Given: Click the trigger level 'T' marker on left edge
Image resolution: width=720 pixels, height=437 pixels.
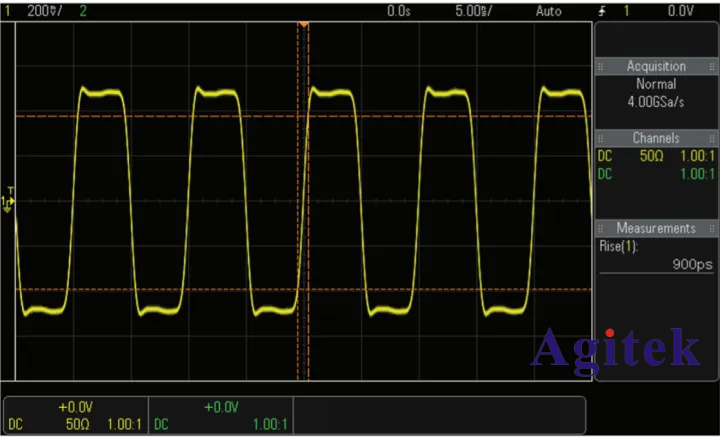Looking at the screenshot, I should 11,190.
